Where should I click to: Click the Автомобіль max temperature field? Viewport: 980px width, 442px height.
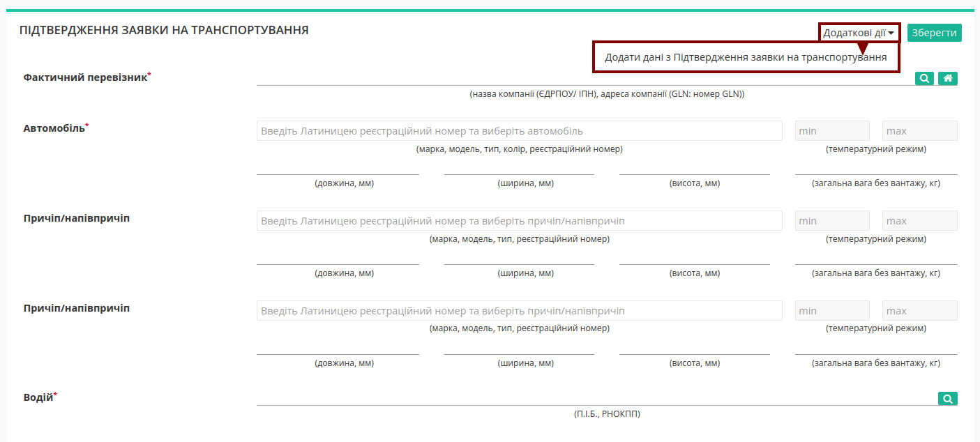pyautogui.click(x=919, y=131)
